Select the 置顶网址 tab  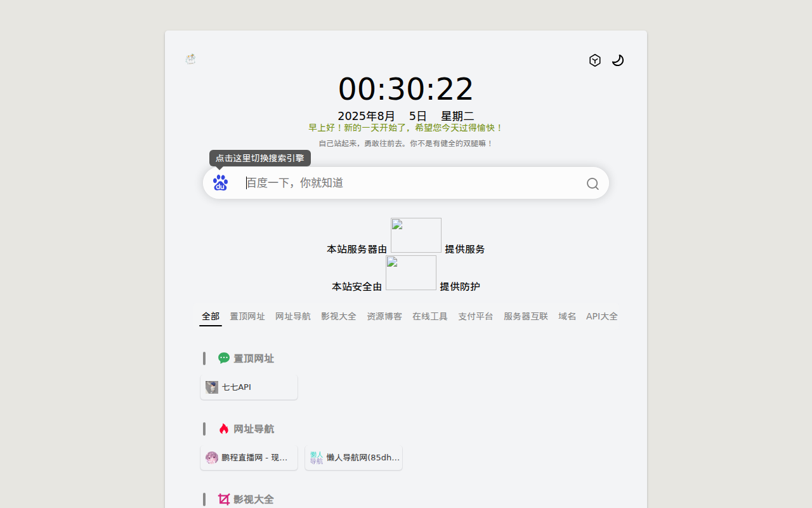(247, 316)
